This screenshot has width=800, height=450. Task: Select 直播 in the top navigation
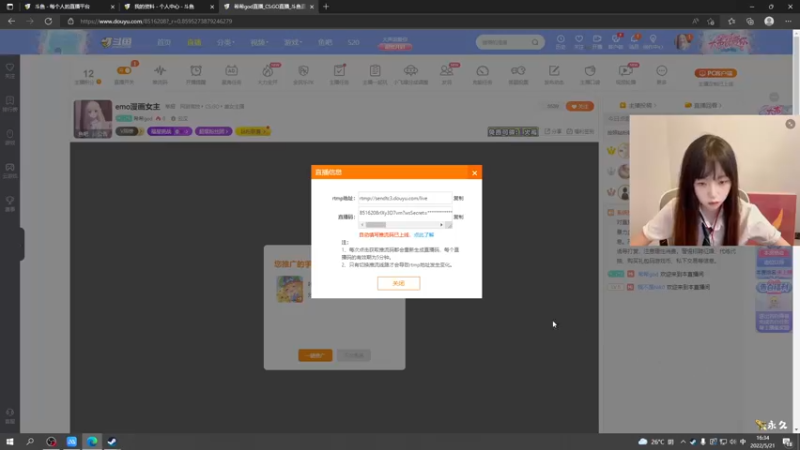(x=194, y=42)
